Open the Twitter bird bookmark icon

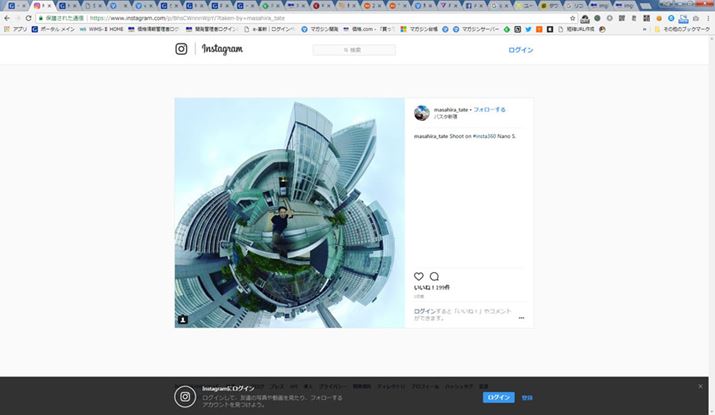click(528, 29)
